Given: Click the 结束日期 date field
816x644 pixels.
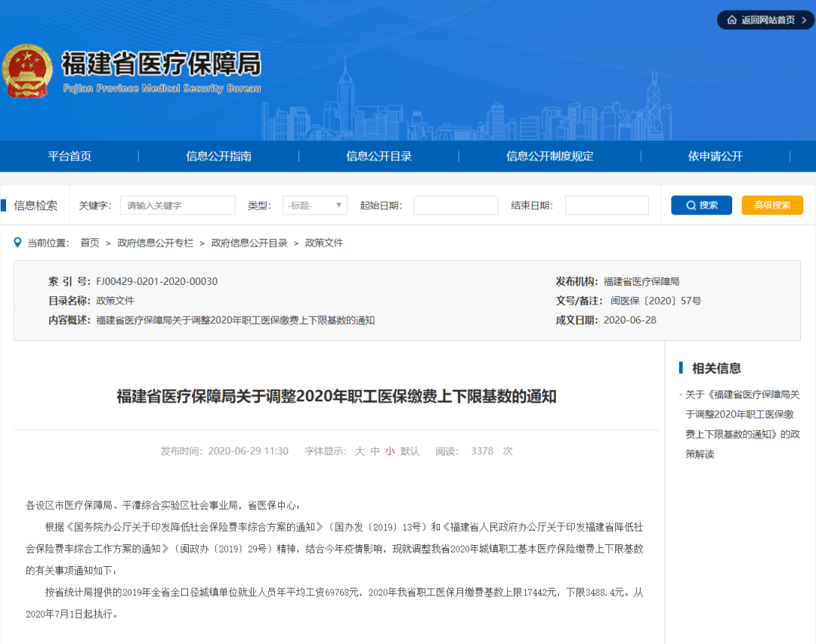Looking at the screenshot, I should pyautogui.click(x=607, y=206).
